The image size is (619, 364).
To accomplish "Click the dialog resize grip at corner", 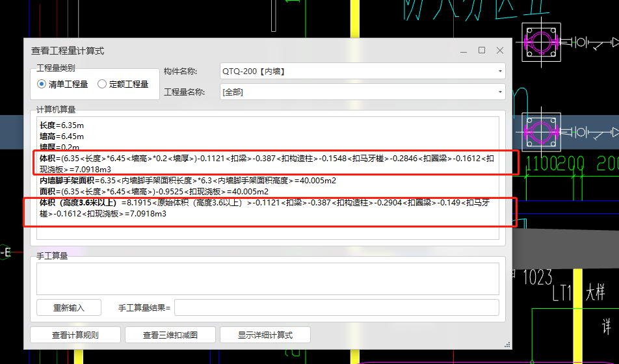I will (x=507, y=345).
